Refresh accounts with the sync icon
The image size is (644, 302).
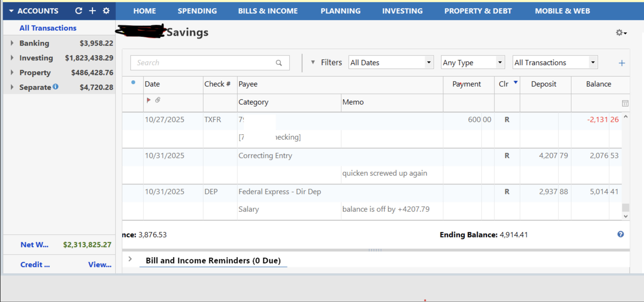[x=78, y=11]
